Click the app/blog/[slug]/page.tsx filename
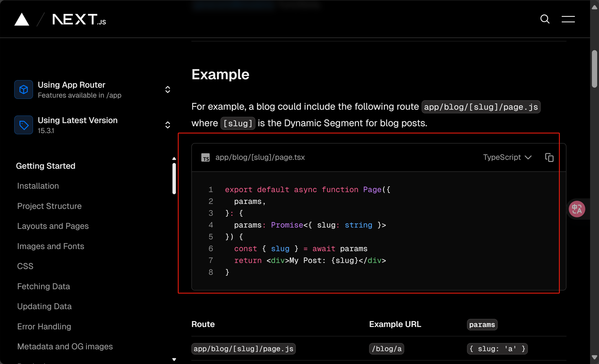 (x=260, y=157)
